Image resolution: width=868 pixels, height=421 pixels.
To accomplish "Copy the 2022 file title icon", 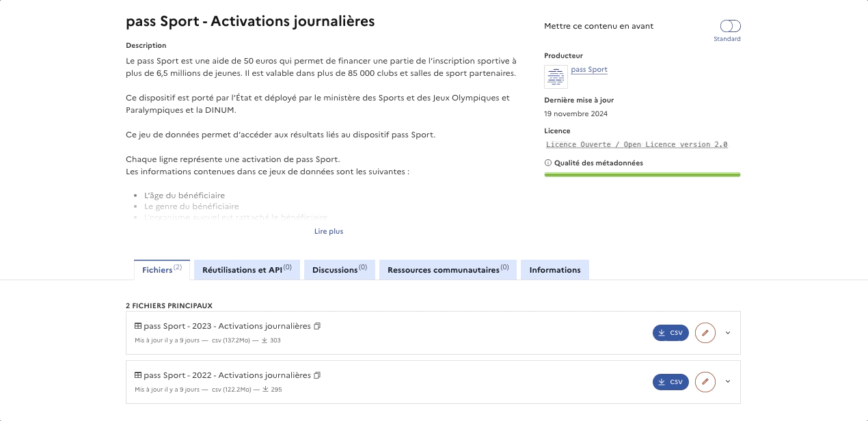I will point(317,375).
